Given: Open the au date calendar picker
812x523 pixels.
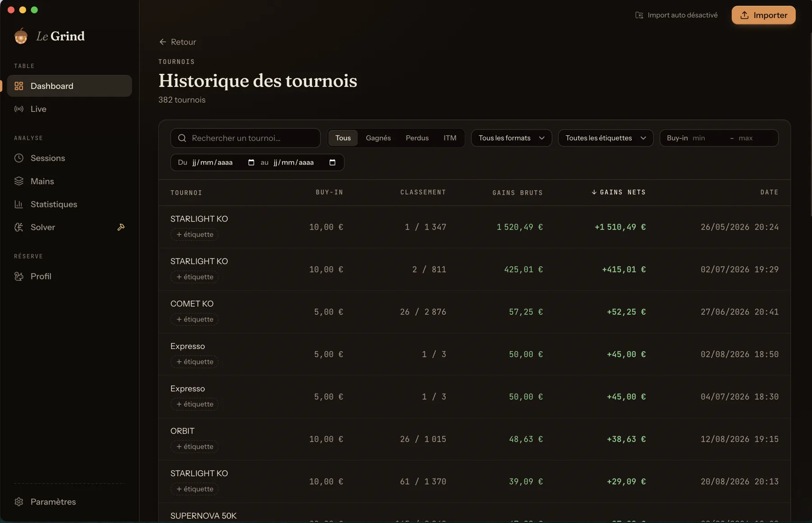Looking at the screenshot, I should 332,162.
